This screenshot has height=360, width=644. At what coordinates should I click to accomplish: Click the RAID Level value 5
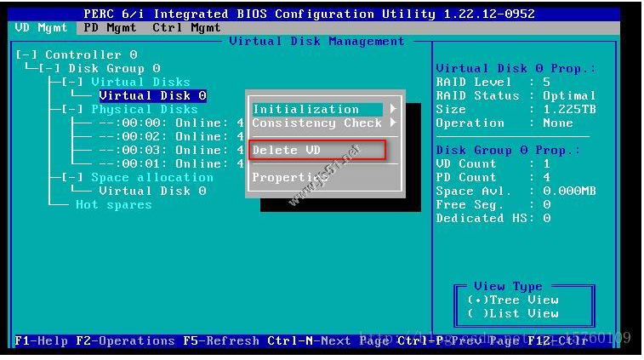click(546, 82)
